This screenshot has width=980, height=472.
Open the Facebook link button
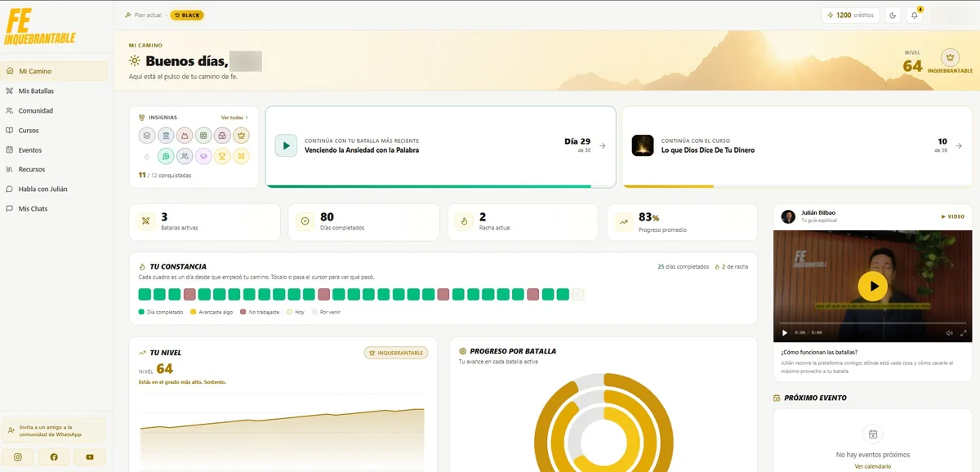tap(54, 457)
